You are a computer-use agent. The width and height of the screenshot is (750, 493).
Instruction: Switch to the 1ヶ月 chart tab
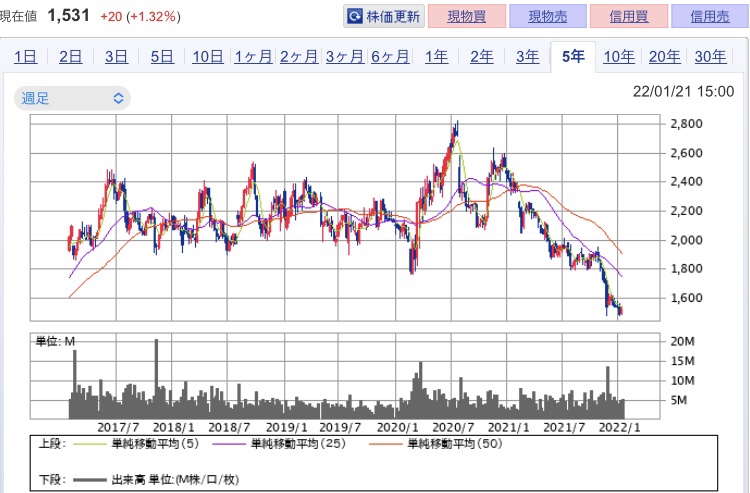point(253,57)
